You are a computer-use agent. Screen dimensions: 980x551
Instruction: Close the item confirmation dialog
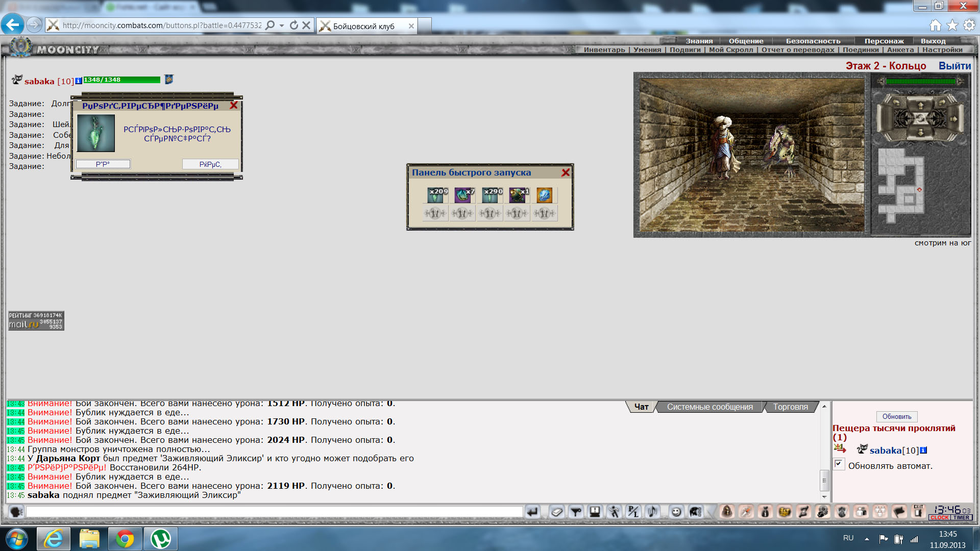click(234, 106)
